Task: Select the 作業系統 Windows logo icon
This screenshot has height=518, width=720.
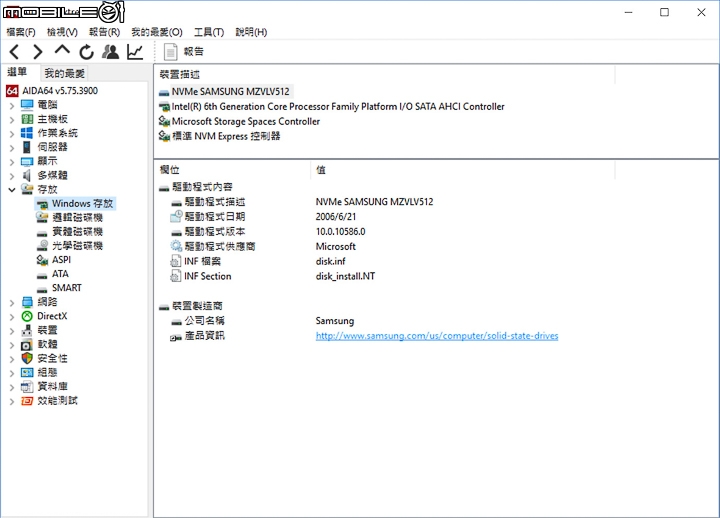Action: [27, 133]
